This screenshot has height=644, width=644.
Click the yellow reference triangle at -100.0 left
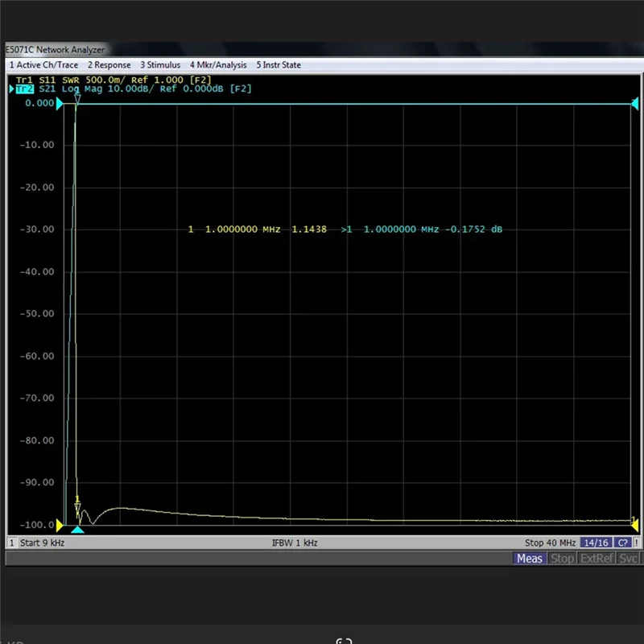(60, 525)
